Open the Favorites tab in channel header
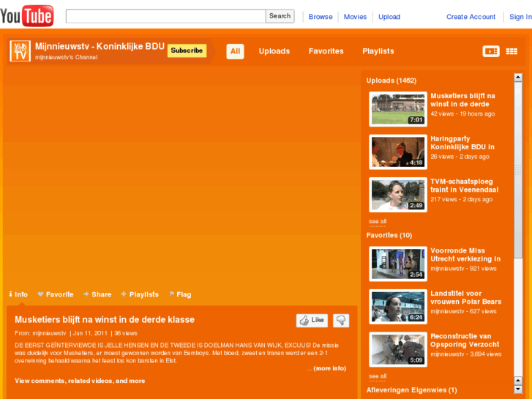The width and height of the screenshot is (532, 399). pyautogui.click(x=326, y=51)
